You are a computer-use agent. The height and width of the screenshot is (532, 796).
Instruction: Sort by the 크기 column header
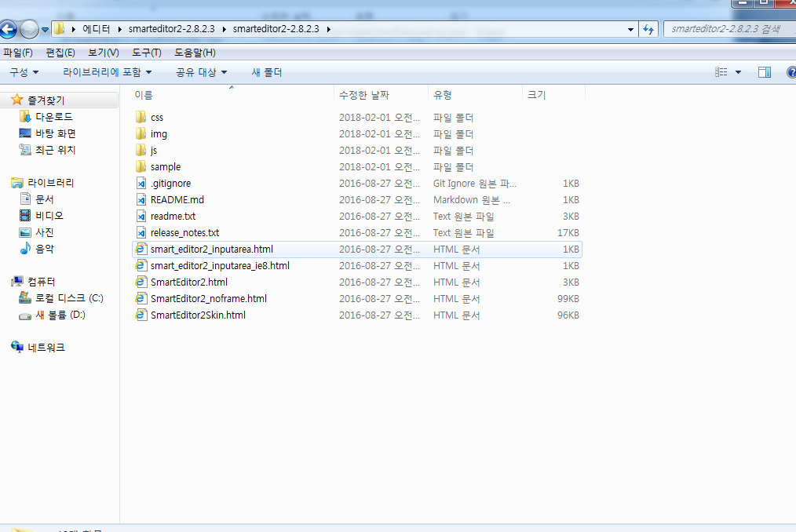click(553, 95)
